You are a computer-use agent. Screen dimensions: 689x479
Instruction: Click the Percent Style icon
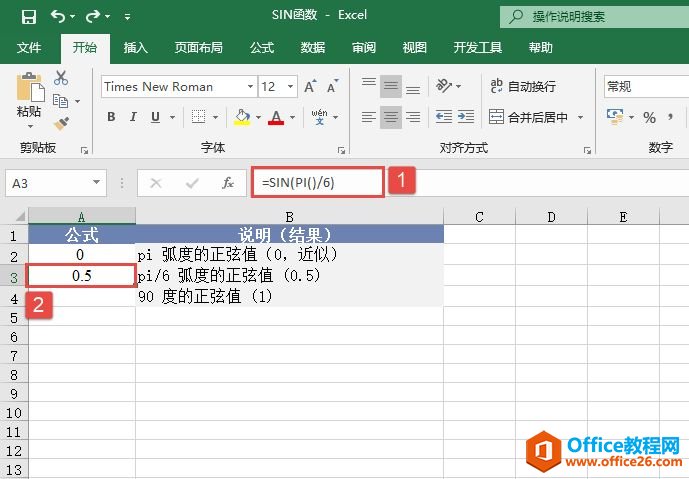[x=649, y=117]
